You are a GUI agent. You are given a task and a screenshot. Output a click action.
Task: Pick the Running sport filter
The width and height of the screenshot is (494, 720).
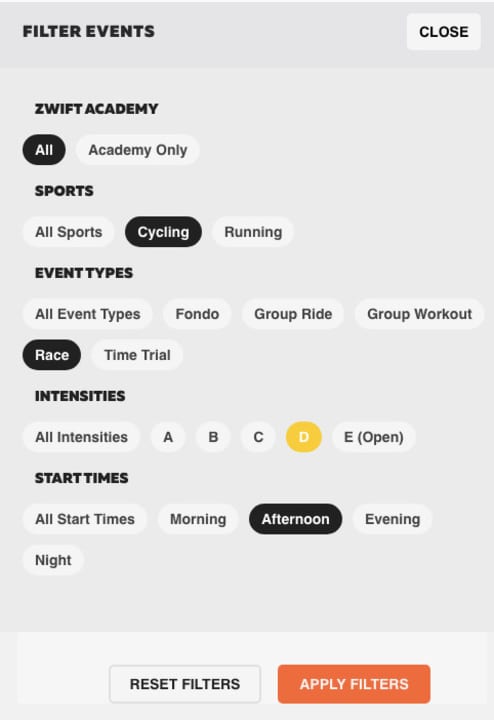coord(253,232)
